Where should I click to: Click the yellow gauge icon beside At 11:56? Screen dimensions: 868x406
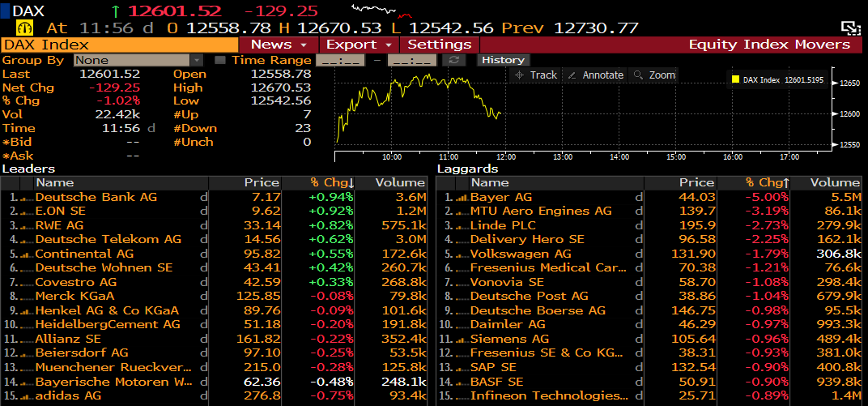25,28
